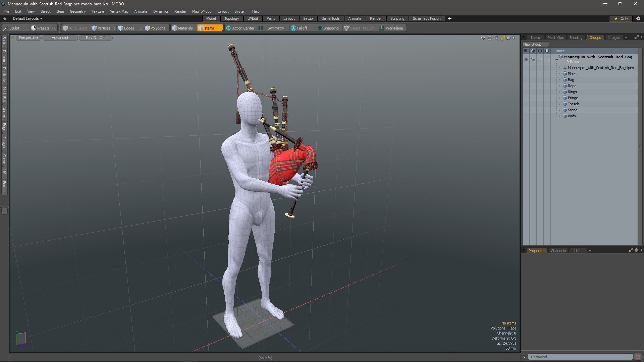Switch to the UVEdit layout tab

pyautogui.click(x=253, y=18)
